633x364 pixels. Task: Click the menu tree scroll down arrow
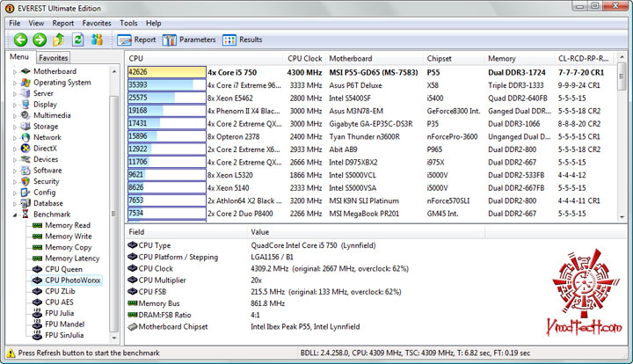click(114, 338)
